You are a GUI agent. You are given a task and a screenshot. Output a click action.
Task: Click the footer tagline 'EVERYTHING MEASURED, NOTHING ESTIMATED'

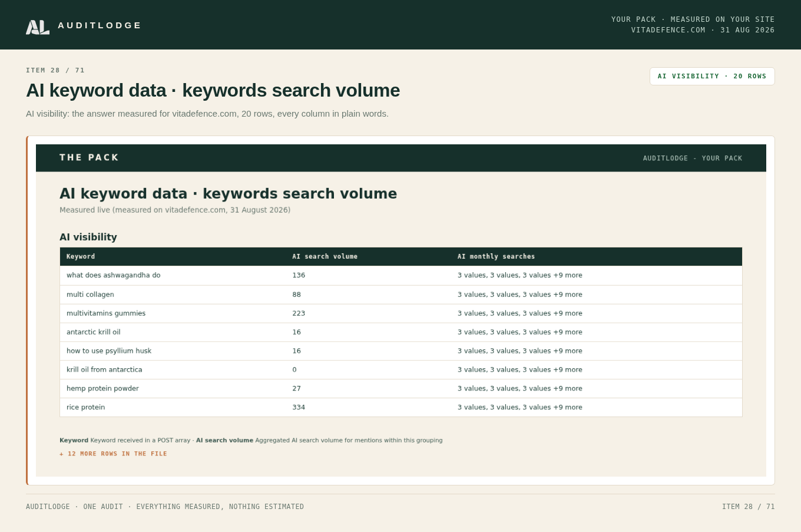coord(220,507)
